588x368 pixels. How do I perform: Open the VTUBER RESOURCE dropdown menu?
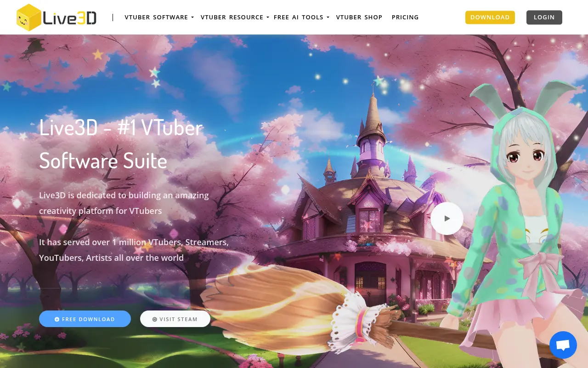pyautogui.click(x=232, y=17)
